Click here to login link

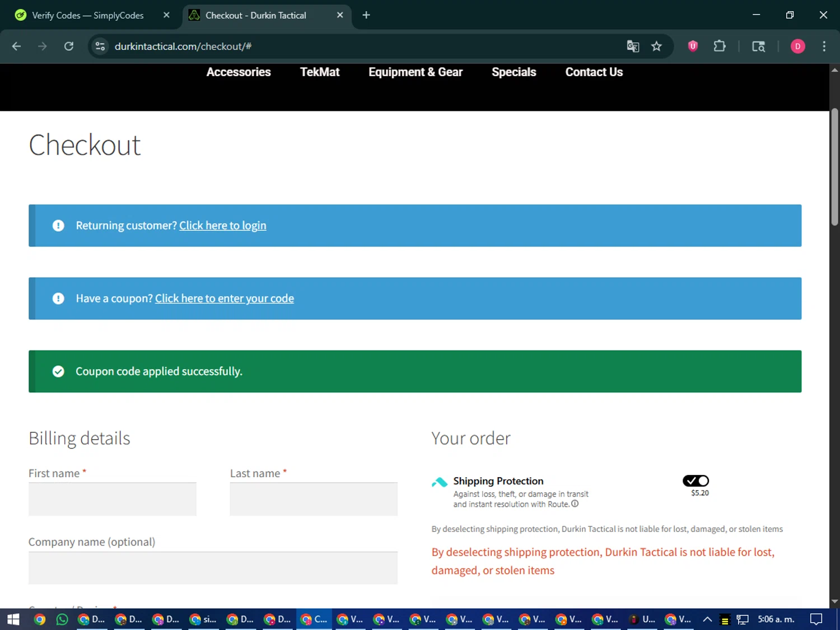(x=223, y=226)
